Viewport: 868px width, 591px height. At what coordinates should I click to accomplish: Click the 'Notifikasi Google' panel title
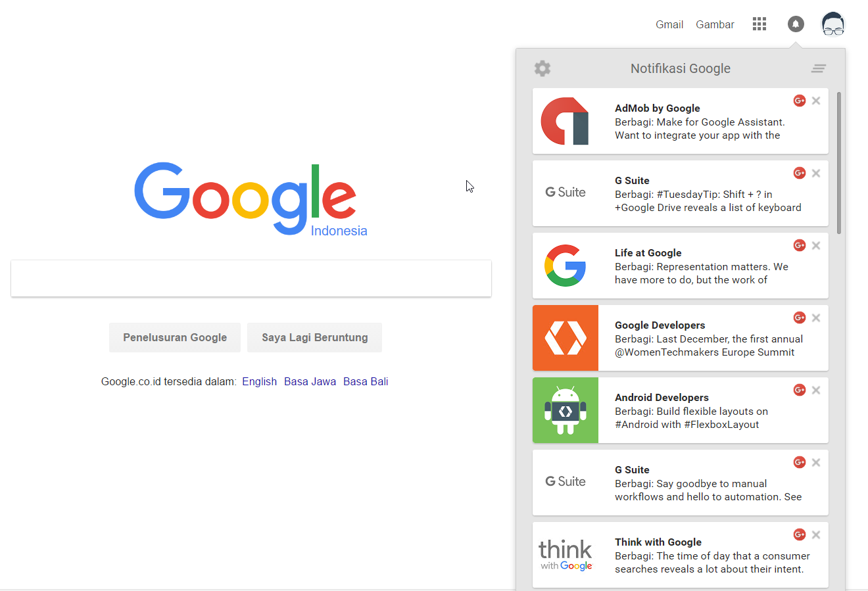tap(681, 68)
